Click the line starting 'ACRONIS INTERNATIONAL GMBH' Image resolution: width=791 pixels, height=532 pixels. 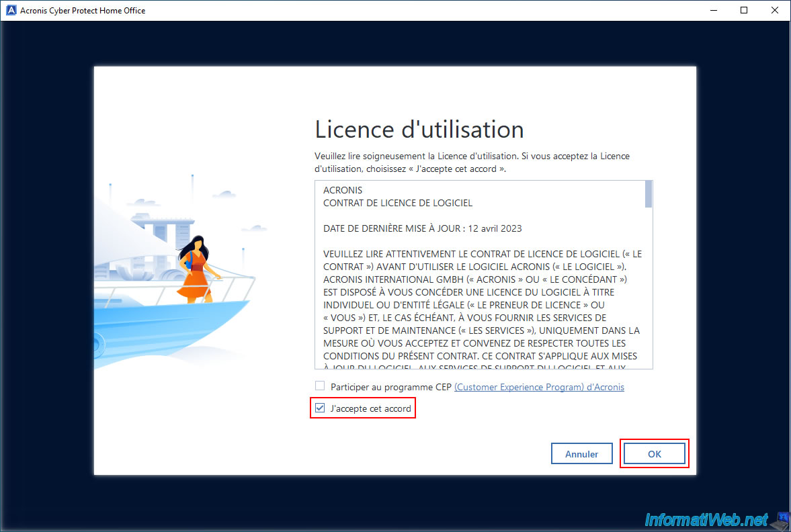(475, 279)
